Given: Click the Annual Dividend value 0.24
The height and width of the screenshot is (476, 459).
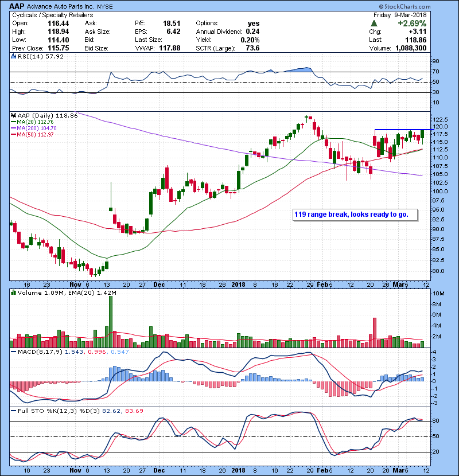Looking at the screenshot, I should click(252, 32).
